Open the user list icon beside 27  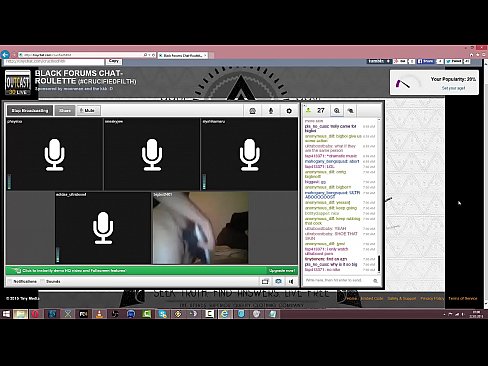[x=308, y=110]
